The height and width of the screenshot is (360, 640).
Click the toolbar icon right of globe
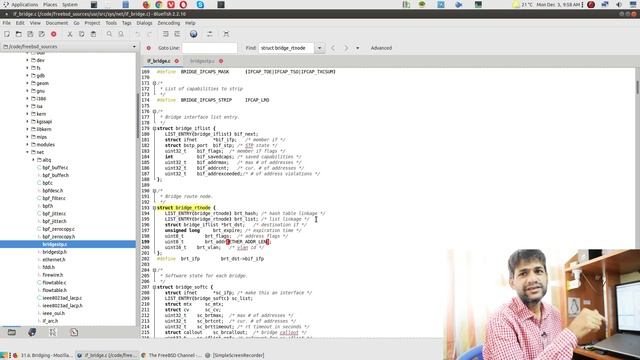[209, 34]
